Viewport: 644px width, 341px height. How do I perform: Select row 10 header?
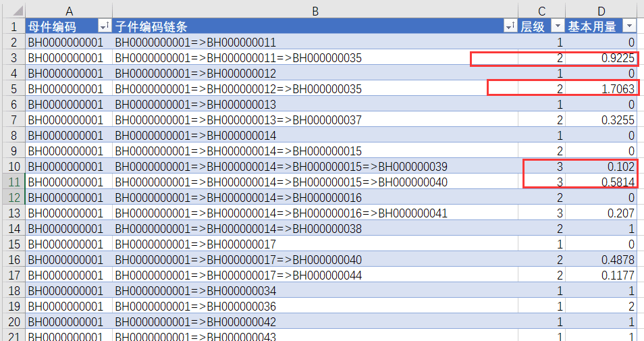coord(14,166)
